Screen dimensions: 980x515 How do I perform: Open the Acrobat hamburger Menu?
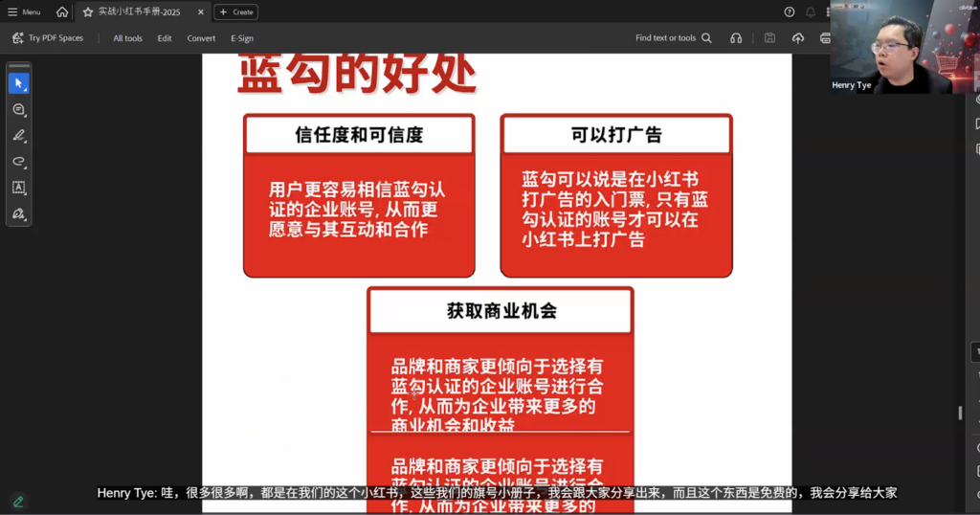pyautogui.click(x=24, y=11)
